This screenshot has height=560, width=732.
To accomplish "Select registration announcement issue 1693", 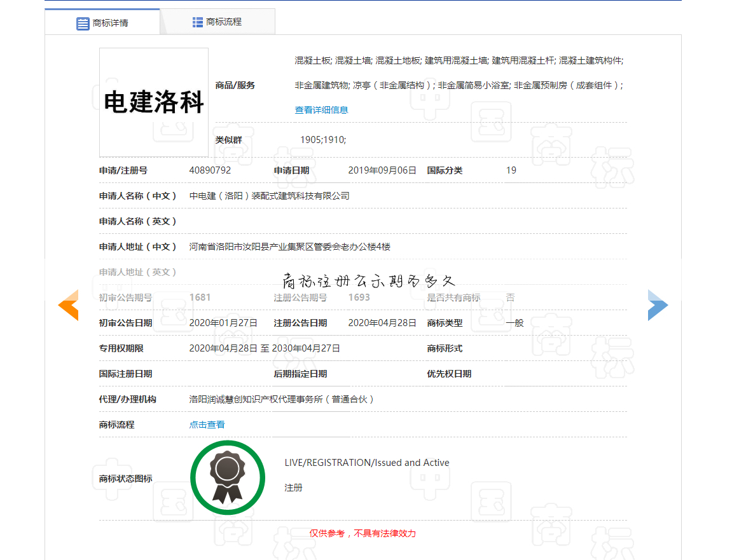I will (359, 297).
